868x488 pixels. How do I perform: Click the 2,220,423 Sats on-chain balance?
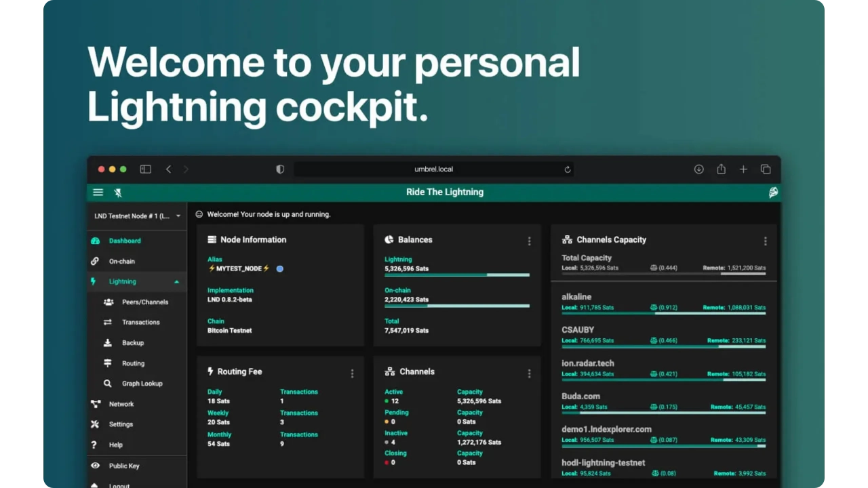[407, 300]
